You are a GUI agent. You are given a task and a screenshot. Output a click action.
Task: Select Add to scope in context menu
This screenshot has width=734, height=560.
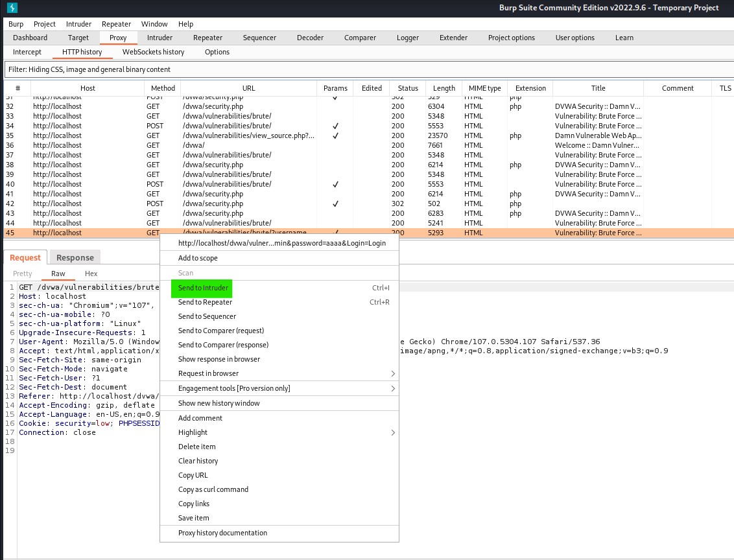tap(279, 258)
